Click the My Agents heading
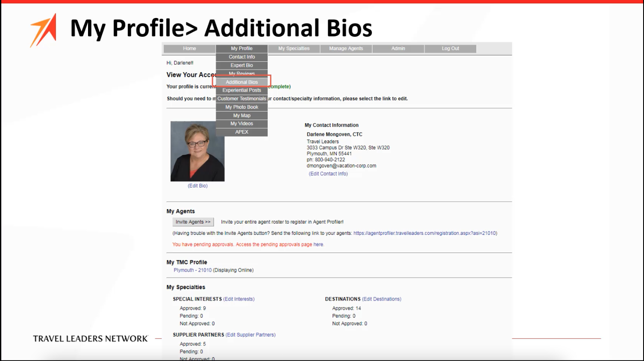This screenshot has width=644, height=361. (180, 211)
